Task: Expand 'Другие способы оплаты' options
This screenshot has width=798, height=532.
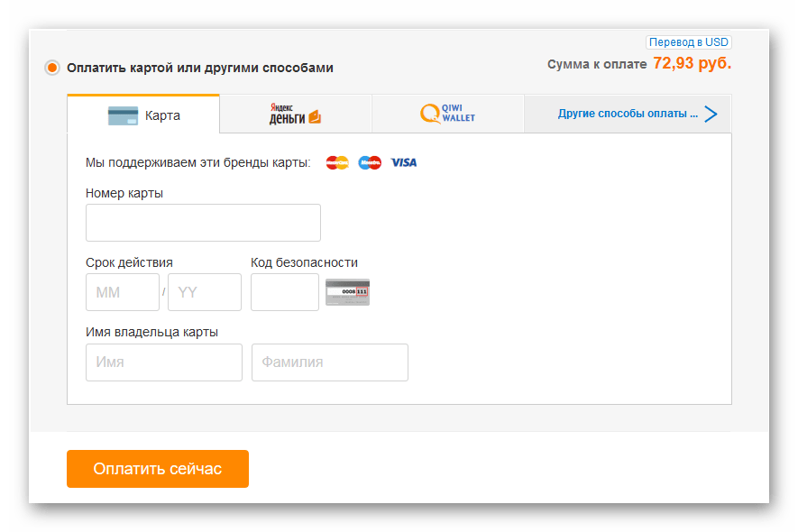Action: coord(628,114)
